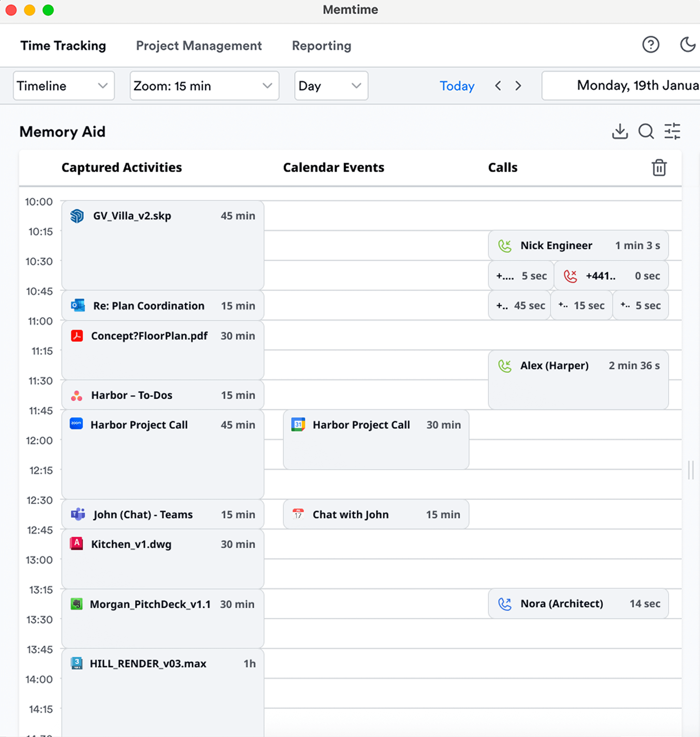
Task: Click the download Memory Aid icon
Action: pos(620,131)
